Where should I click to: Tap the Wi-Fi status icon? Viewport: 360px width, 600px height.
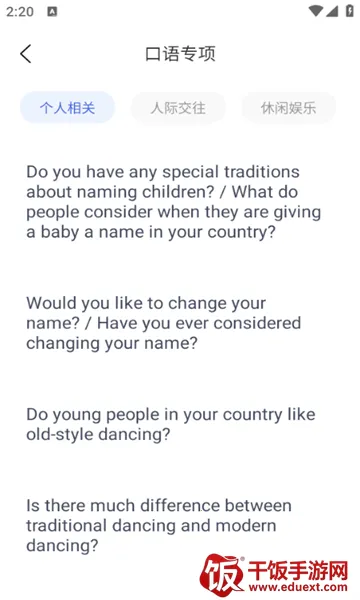tap(316, 11)
